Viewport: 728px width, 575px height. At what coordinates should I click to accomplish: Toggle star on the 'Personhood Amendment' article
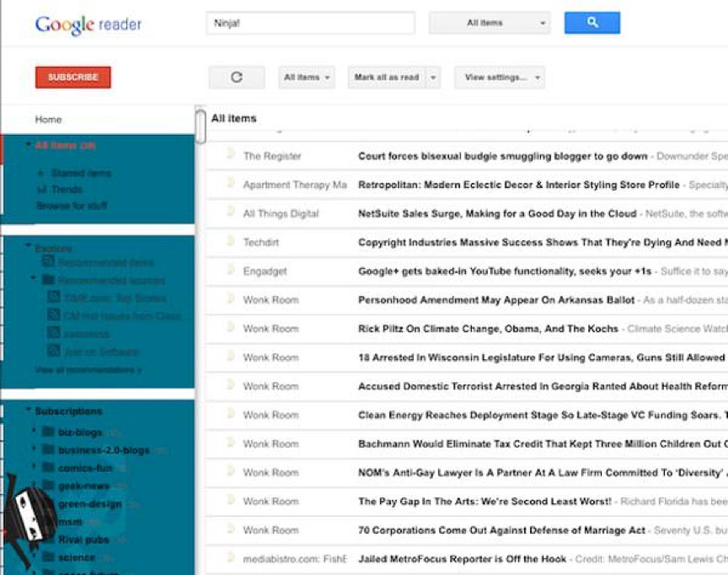pyautogui.click(x=230, y=298)
